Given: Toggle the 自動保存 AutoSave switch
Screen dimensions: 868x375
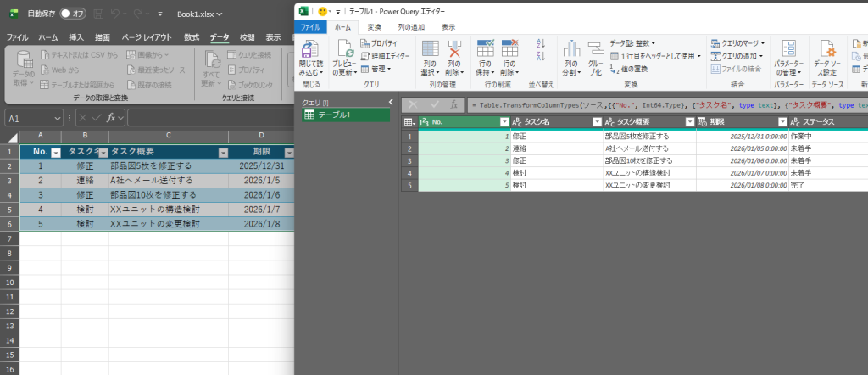Looking at the screenshot, I should [73, 14].
